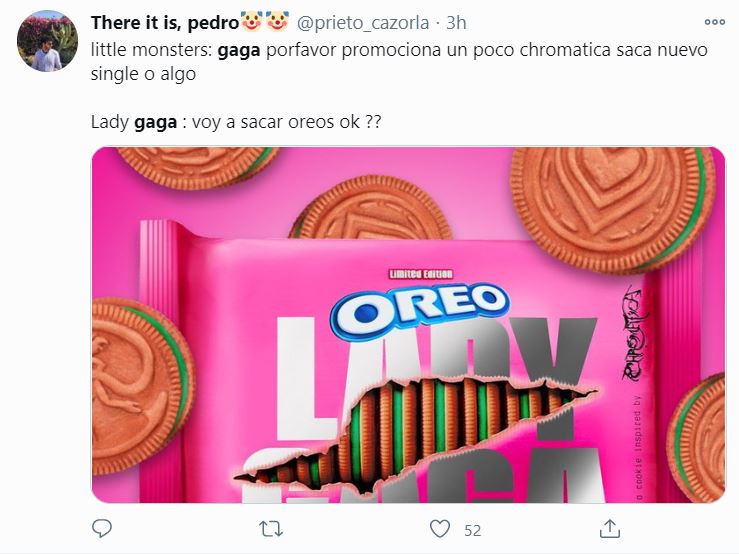Open the pink Oreo package image
The image size is (739, 554).
pos(408,325)
